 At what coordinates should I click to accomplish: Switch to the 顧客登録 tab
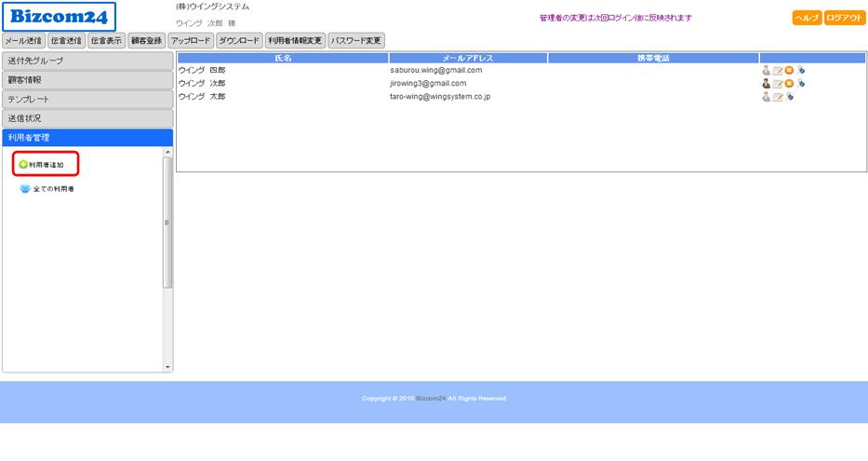pos(146,41)
